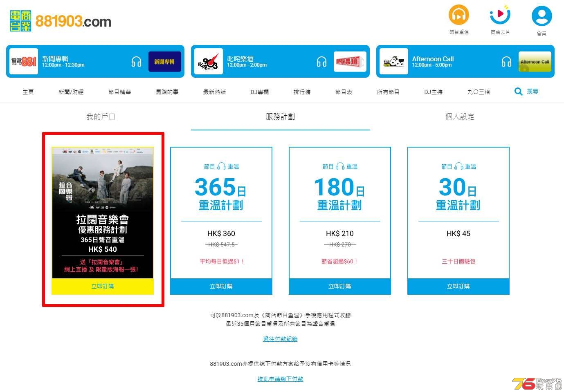Open the 新聞專輯 programme thumbnail

click(164, 62)
